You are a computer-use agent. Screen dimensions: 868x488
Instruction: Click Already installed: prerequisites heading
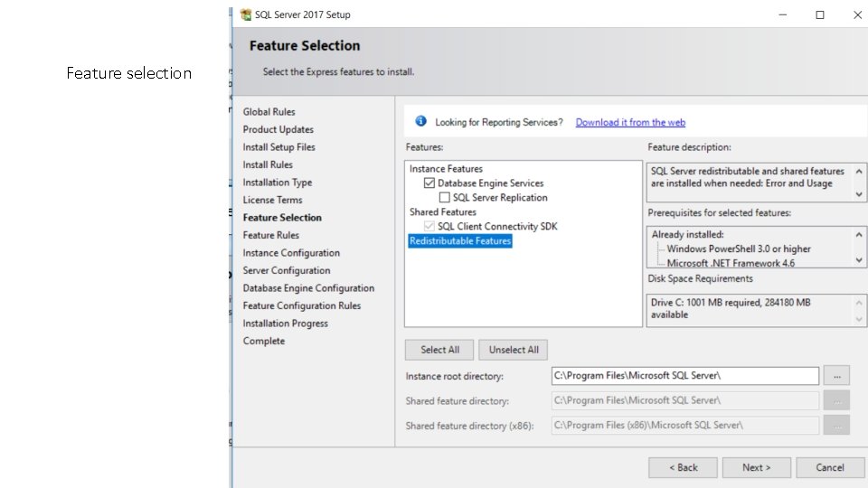pos(687,235)
